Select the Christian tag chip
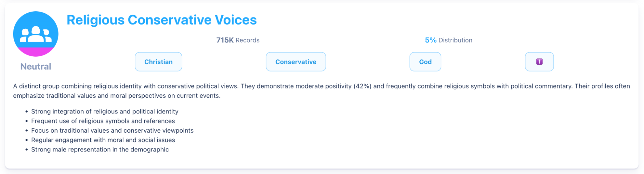 [158, 62]
